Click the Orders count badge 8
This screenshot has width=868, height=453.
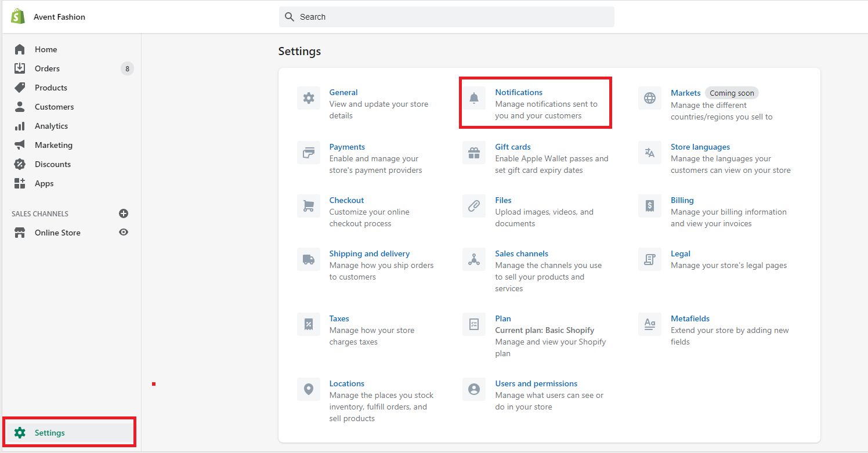[127, 68]
